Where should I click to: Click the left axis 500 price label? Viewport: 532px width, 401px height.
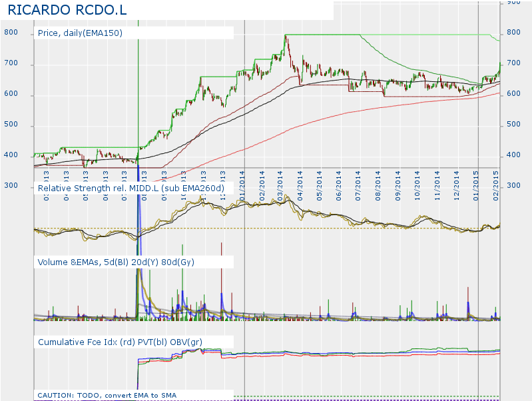point(11,124)
